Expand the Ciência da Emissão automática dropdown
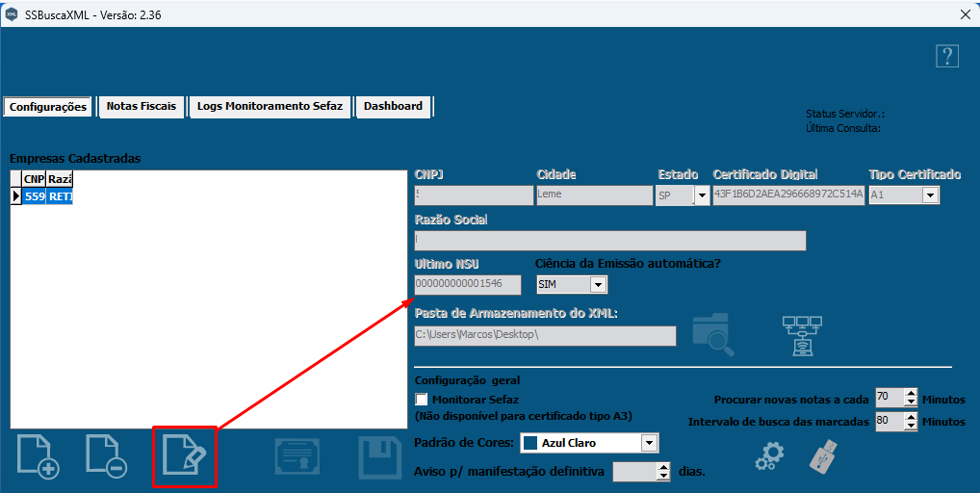 598,285
